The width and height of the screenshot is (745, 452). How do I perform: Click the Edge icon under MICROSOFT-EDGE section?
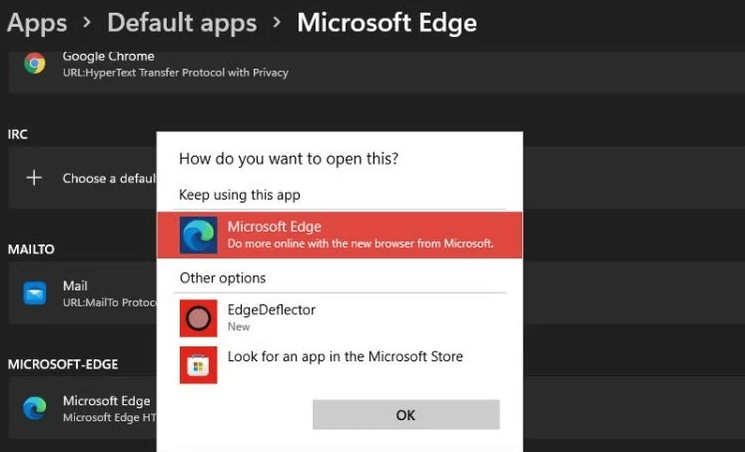click(35, 408)
